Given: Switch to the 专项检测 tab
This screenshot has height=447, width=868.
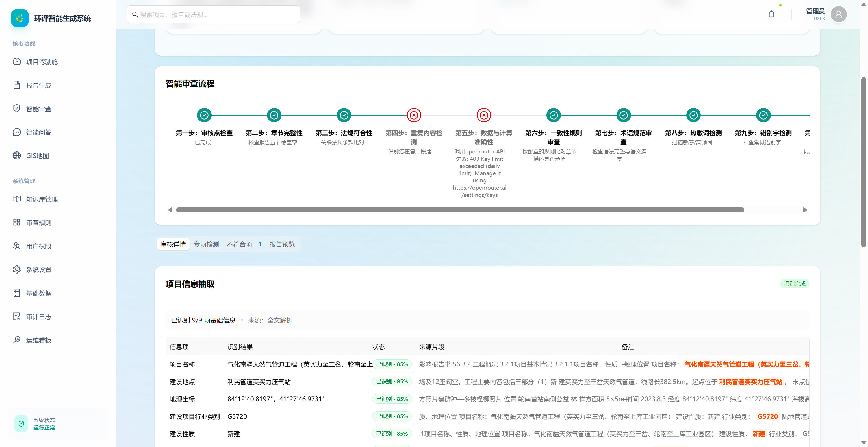Looking at the screenshot, I should pos(206,244).
